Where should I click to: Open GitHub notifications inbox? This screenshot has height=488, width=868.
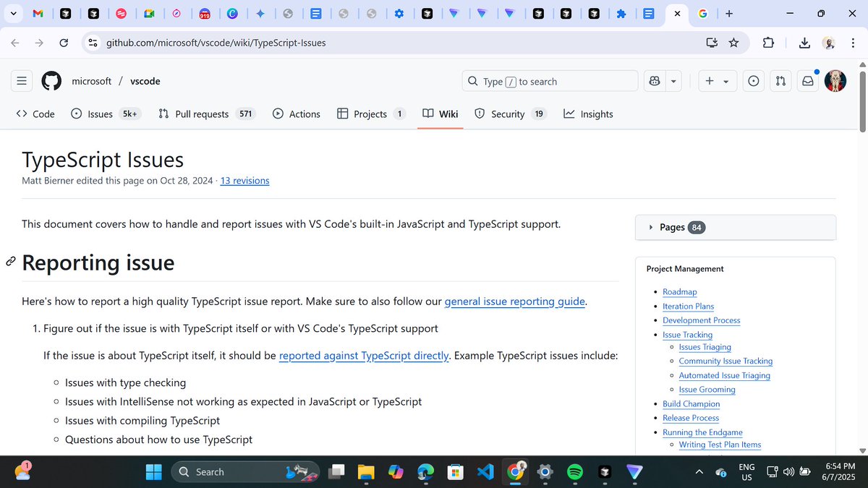pyautogui.click(x=807, y=81)
